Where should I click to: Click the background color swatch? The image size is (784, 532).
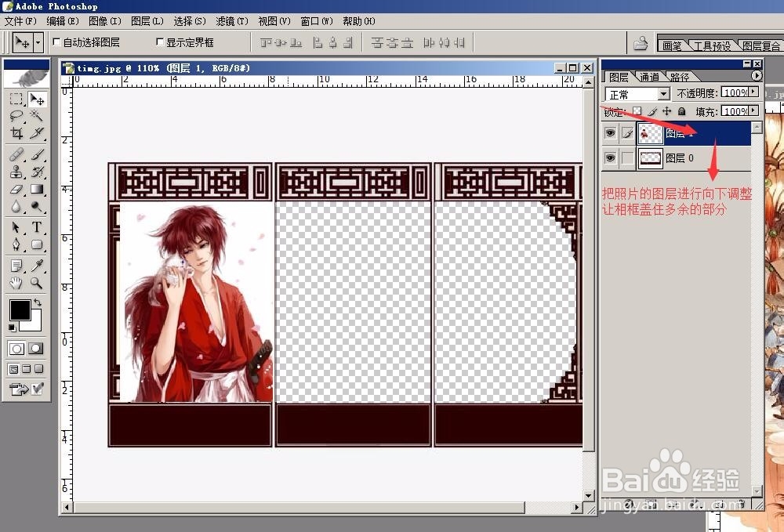click(x=34, y=324)
